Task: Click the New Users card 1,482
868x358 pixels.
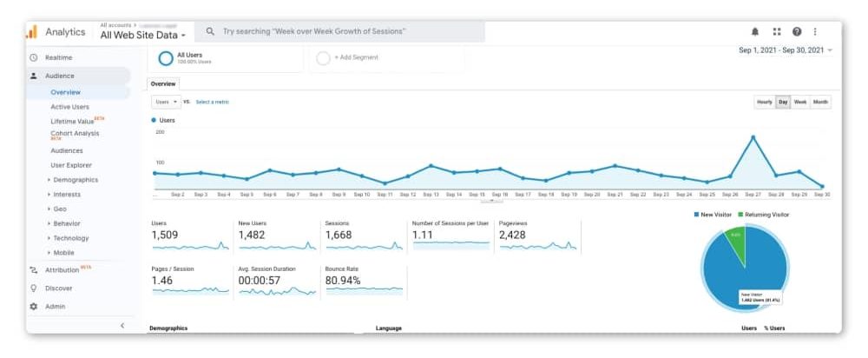Action: (278, 235)
